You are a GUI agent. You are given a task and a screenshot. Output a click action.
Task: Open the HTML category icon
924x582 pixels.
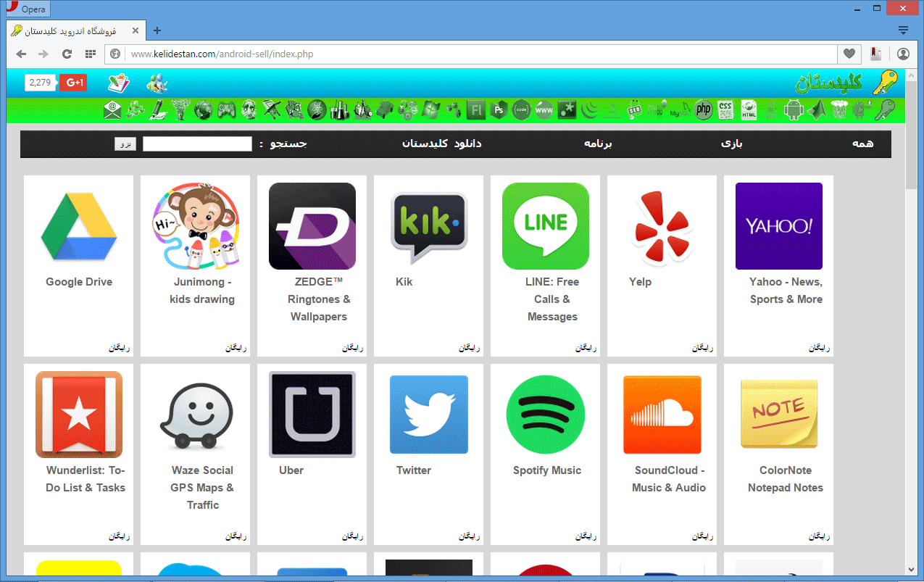pyautogui.click(x=749, y=110)
